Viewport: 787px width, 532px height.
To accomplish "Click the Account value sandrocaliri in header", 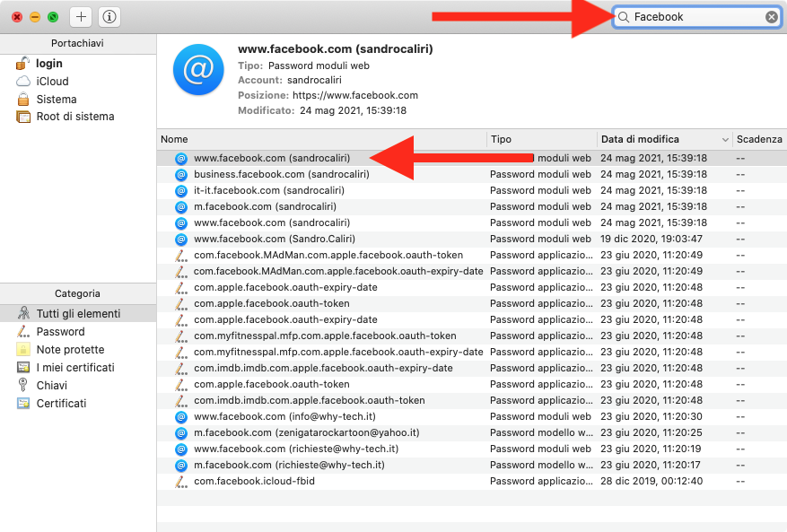I will (314, 81).
